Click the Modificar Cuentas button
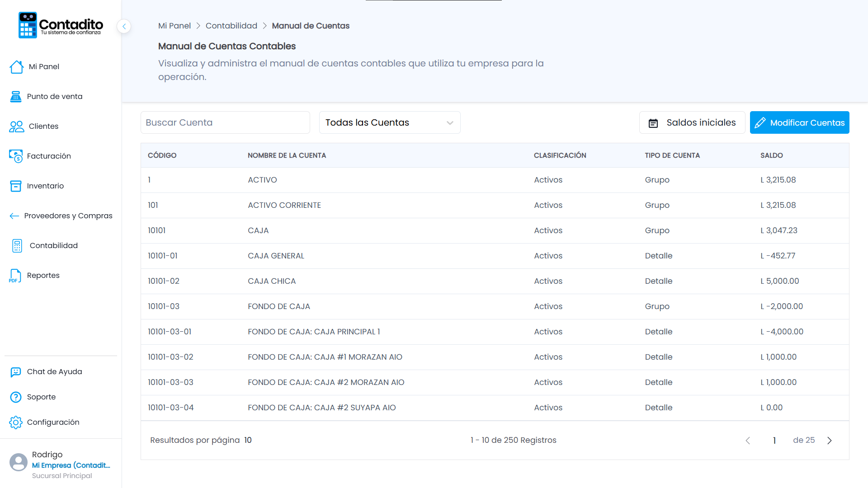 [800, 122]
